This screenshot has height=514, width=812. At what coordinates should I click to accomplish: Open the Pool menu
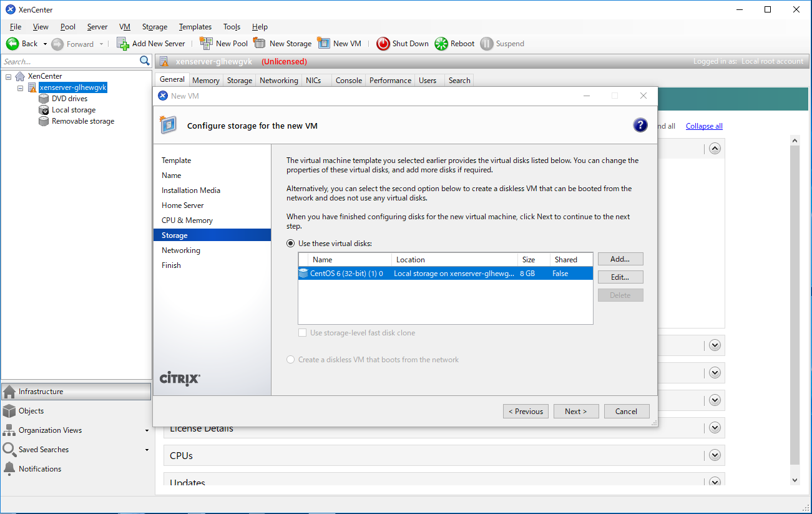pos(68,27)
